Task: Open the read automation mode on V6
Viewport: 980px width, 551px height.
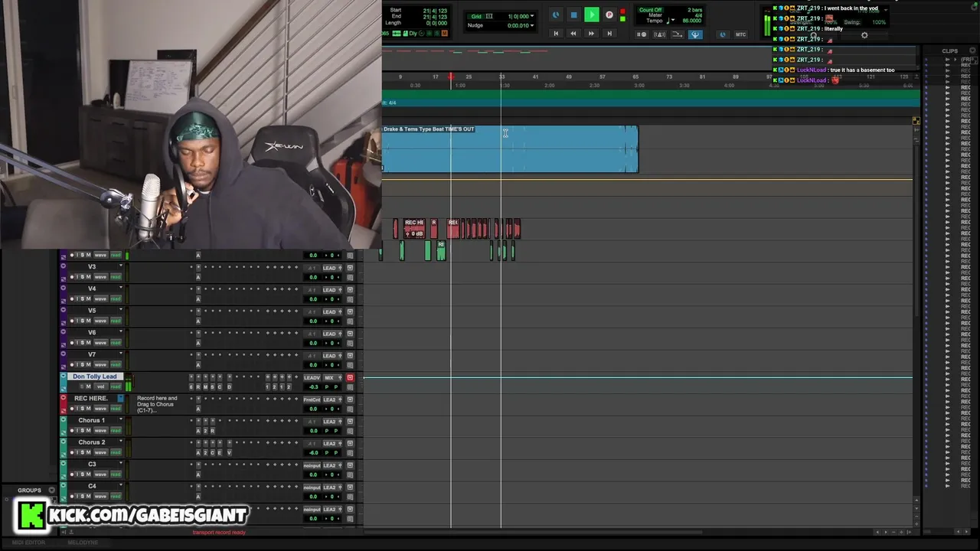Action: (x=116, y=343)
